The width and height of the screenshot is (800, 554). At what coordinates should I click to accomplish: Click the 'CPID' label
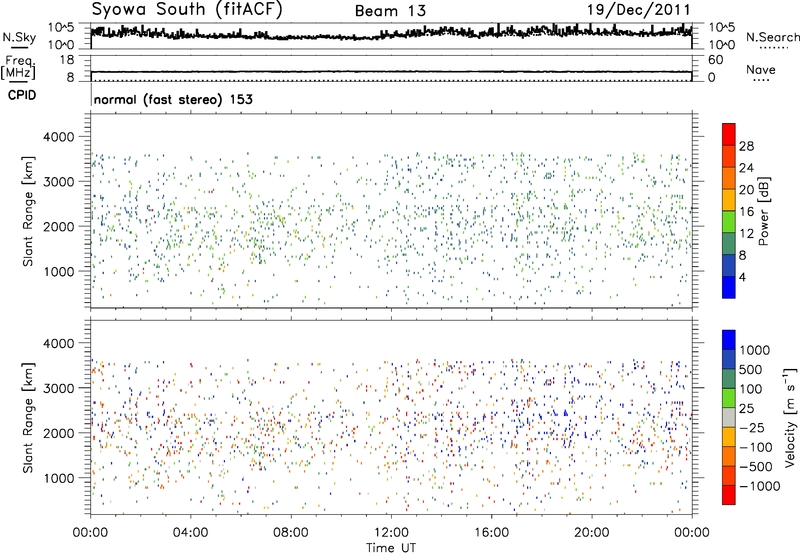(22, 95)
